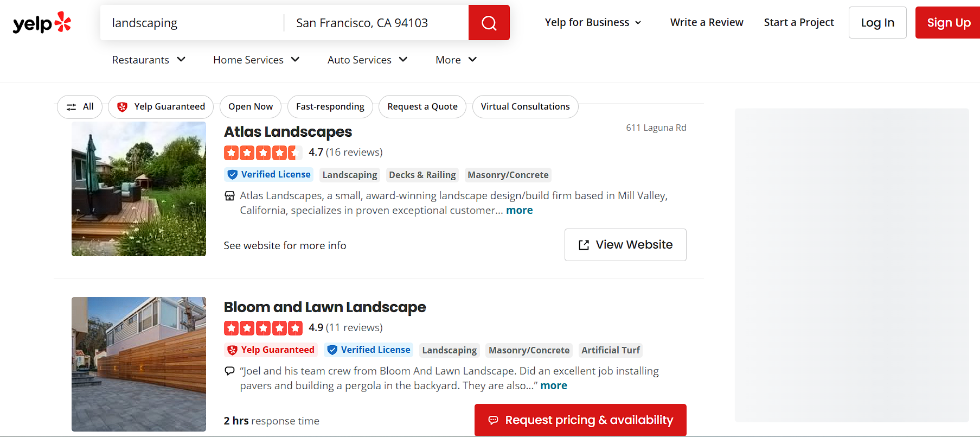Click the speech bubble icon beside Bloom review
The image size is (980, 437).
pyautogui.click(x=230, y=371)
